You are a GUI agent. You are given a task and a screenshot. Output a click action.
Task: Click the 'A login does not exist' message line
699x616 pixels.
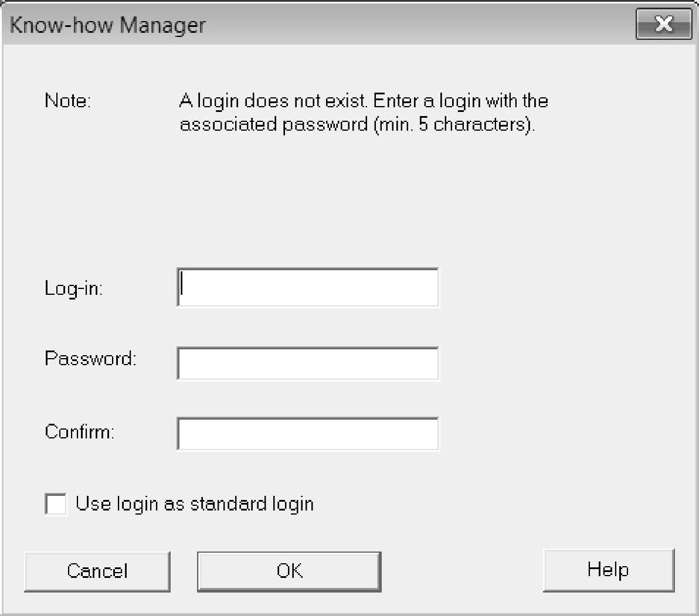point(363,101)
